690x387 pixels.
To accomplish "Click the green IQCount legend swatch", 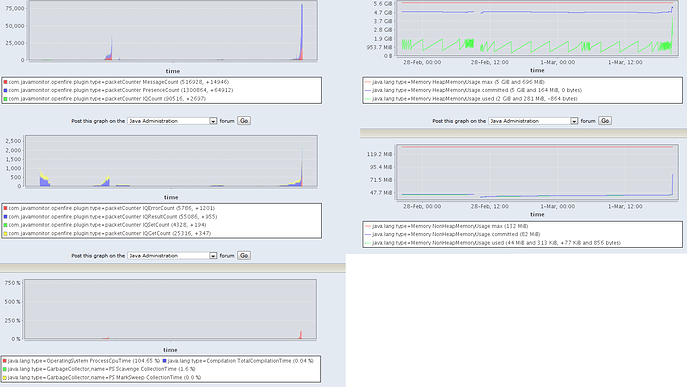I will 5,99.
